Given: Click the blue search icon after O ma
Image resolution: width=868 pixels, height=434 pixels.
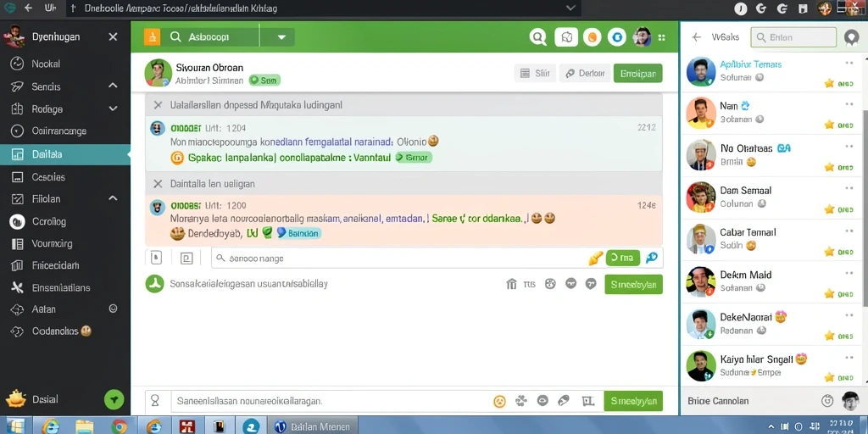Looking at the screenshot, I should (652, 258).
